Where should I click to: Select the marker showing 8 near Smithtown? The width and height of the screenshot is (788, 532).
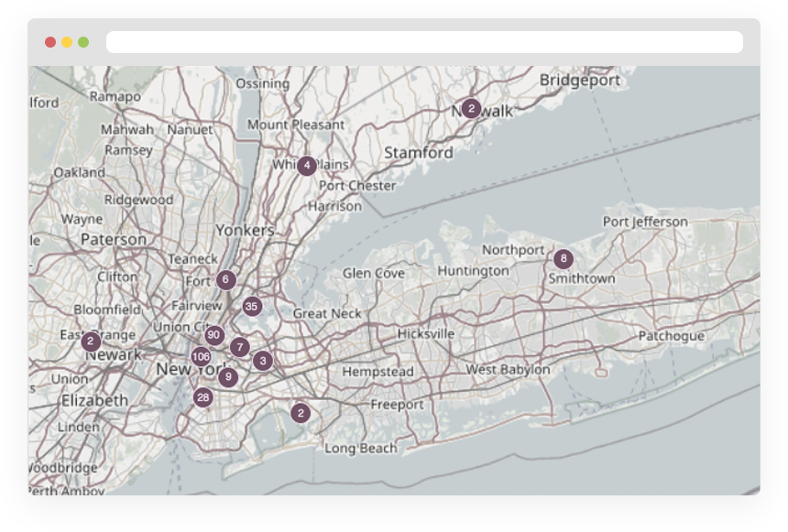click(x=562, y=258)
